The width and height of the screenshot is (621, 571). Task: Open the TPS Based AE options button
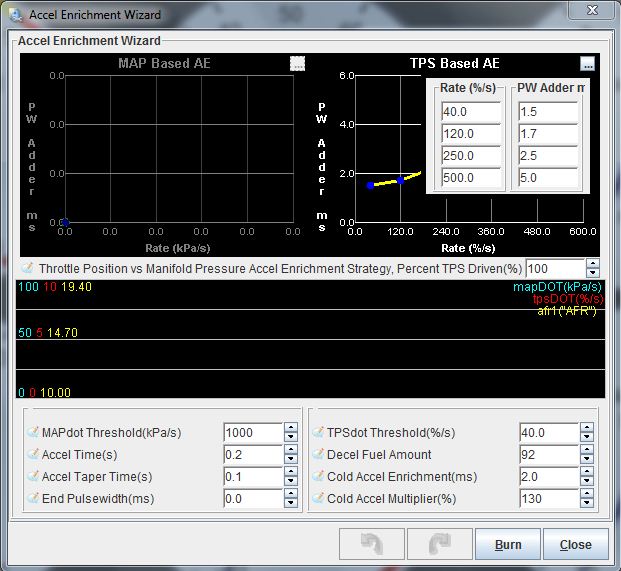[587, 63]
